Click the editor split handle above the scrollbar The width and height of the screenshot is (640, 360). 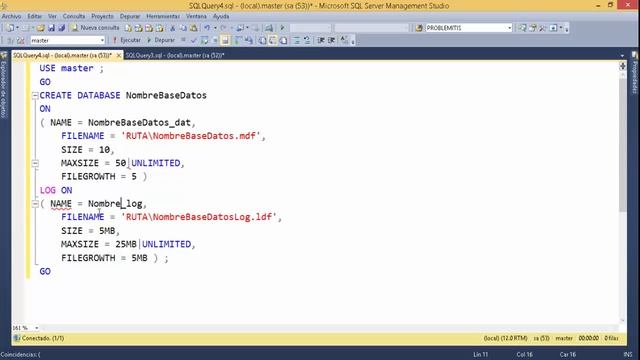coord(622,66)
